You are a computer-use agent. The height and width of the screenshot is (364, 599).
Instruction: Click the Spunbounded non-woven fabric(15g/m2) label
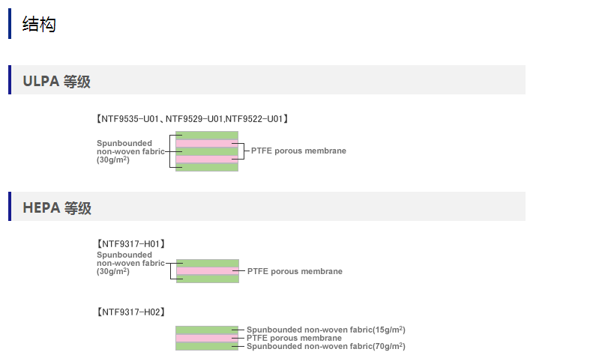coord(326,330)
